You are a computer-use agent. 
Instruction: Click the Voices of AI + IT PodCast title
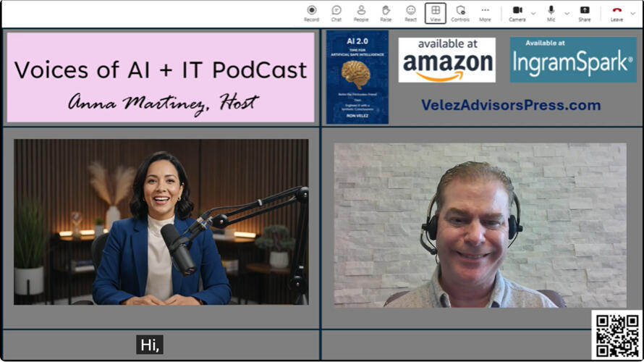pyautogui.click(x=161, y=70)
